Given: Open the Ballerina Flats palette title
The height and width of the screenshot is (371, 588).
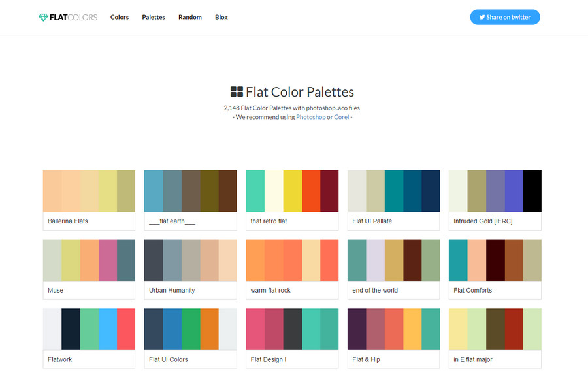Looking at the screenshot, I should (68, 221).
